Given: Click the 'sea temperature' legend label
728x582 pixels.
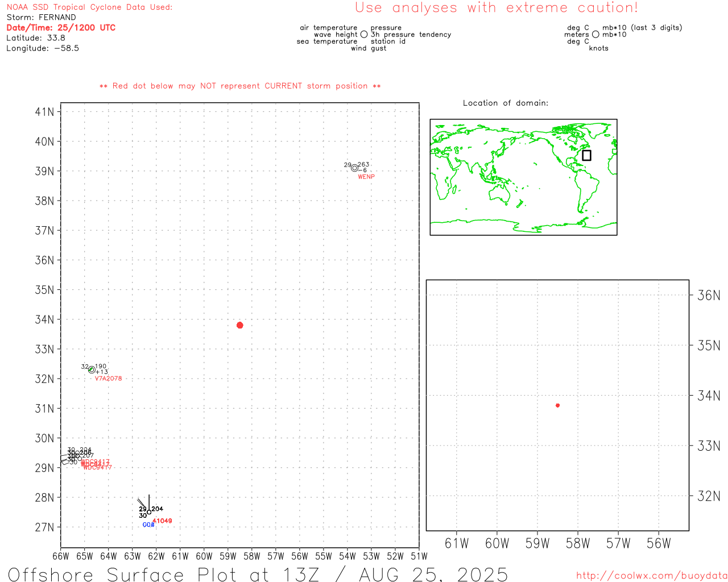Looking at the screenshot, I should pyautogui.click(x=327, y=41).
